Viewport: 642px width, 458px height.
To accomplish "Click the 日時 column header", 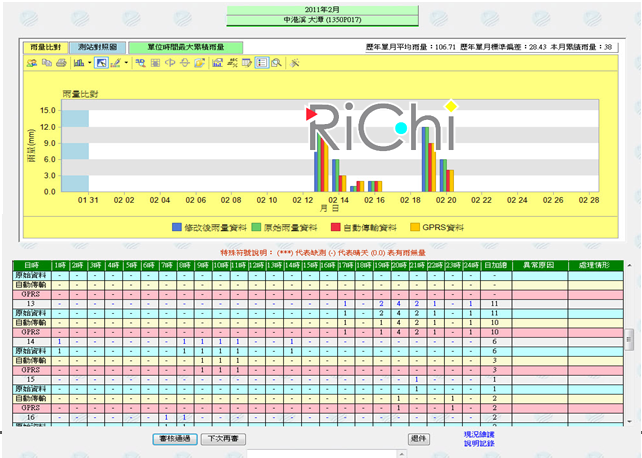I will [x=32, y=266].
